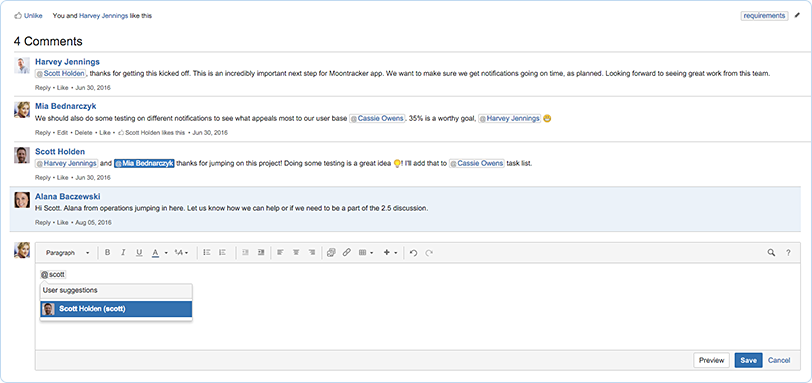The image size is (812, 383).
Task: Insert a numbered list
Action: pos(223,253)
